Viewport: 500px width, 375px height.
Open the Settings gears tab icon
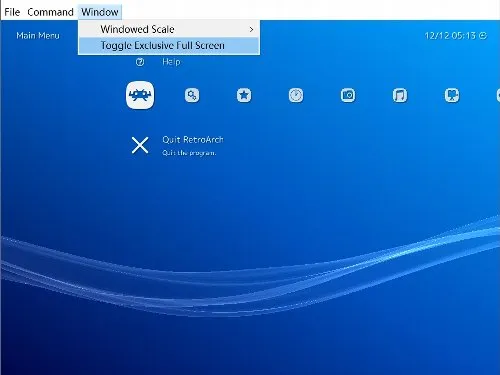coord(192,95)
